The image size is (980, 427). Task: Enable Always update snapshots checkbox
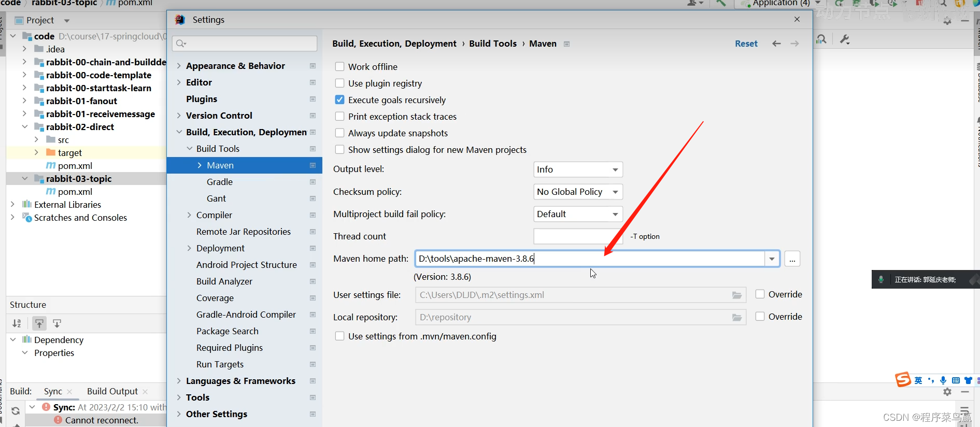click(x=339, y=133)
